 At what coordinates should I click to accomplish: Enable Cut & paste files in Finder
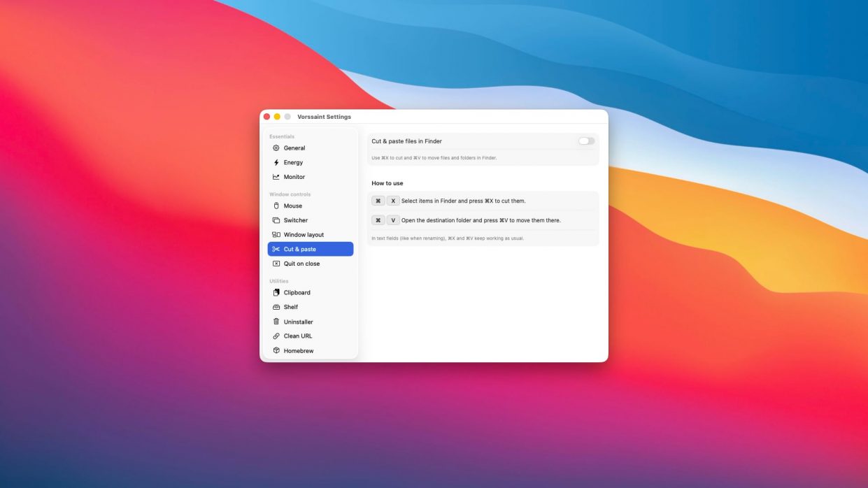point(586,141)
